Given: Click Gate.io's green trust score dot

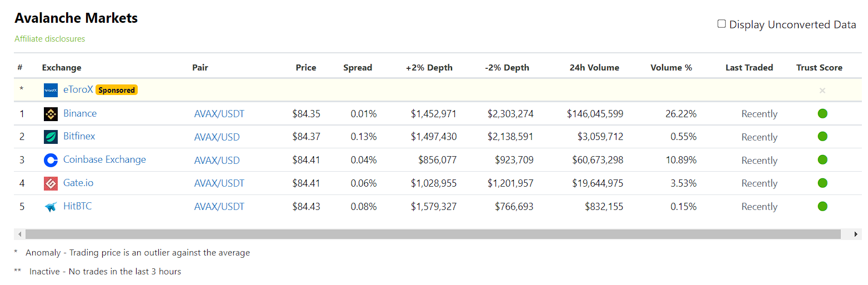Looking at the screenshot, I should click(x=822, y=183).
